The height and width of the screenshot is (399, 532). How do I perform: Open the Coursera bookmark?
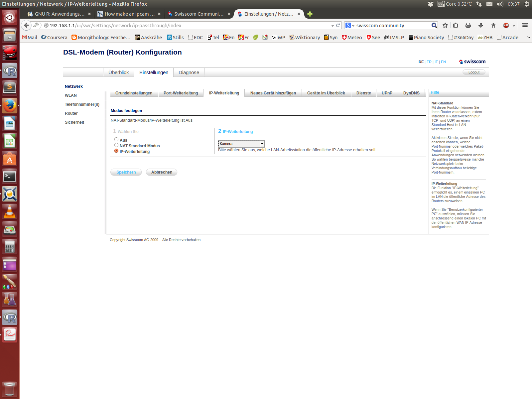click(54, 38)
